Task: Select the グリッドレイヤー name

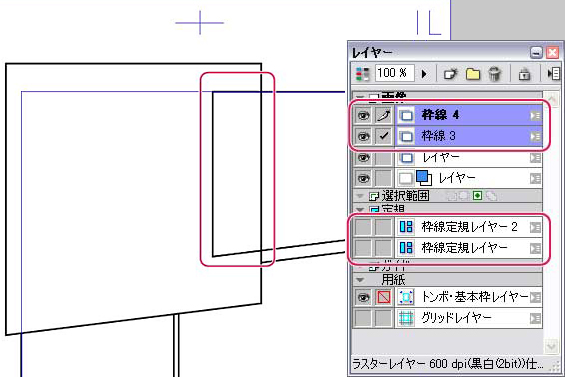Action: coord(456,318)
